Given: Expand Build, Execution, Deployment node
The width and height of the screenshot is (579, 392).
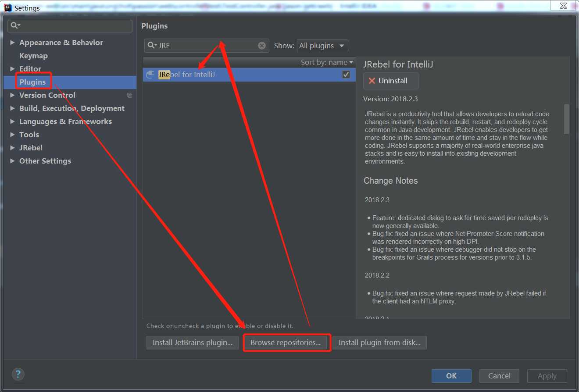Looking at the screenshot, I should 12,108.
